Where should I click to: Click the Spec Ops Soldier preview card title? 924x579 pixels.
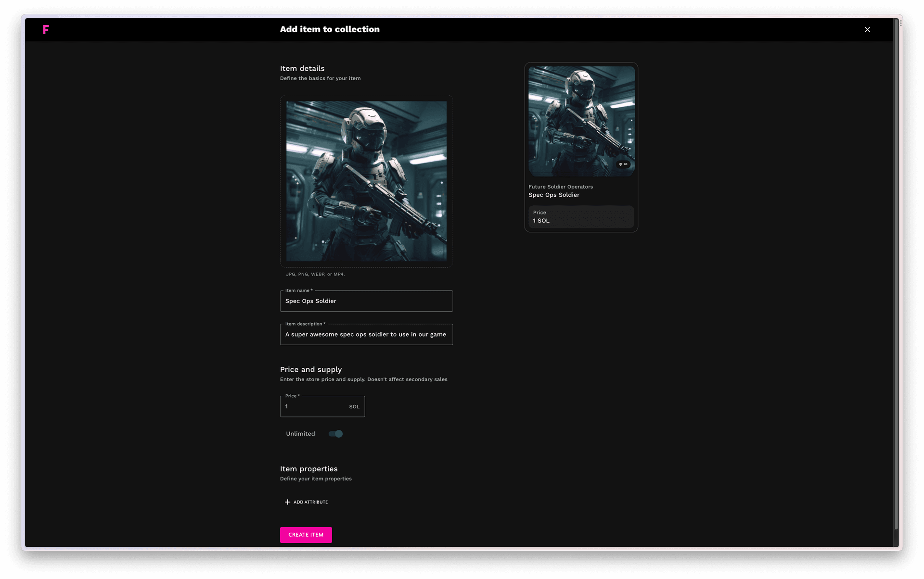tap(554, 195)
